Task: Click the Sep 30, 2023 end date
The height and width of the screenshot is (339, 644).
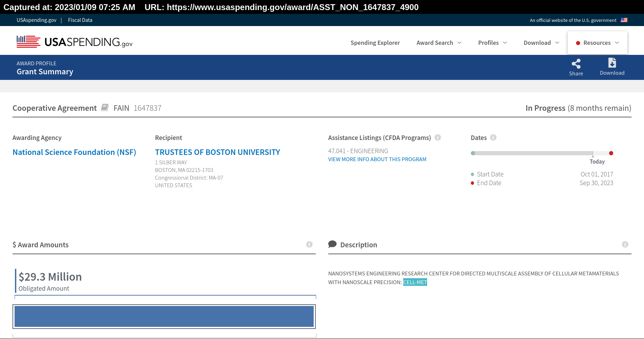Action: point(596,183)
